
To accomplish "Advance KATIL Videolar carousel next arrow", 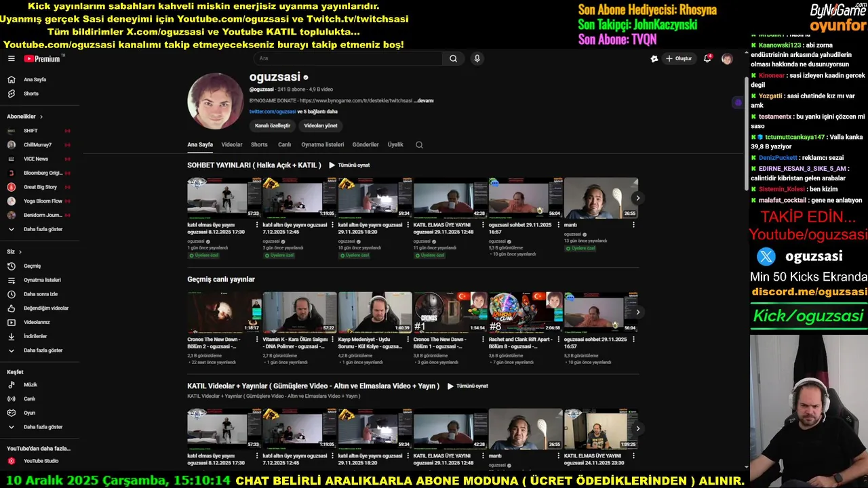I will [637, 428].
